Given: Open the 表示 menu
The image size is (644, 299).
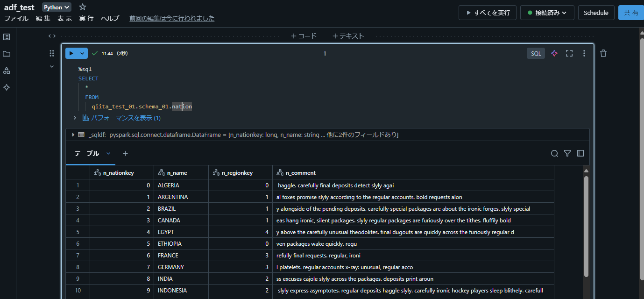Looking at the screenshot, I should (x=64, y=18).
